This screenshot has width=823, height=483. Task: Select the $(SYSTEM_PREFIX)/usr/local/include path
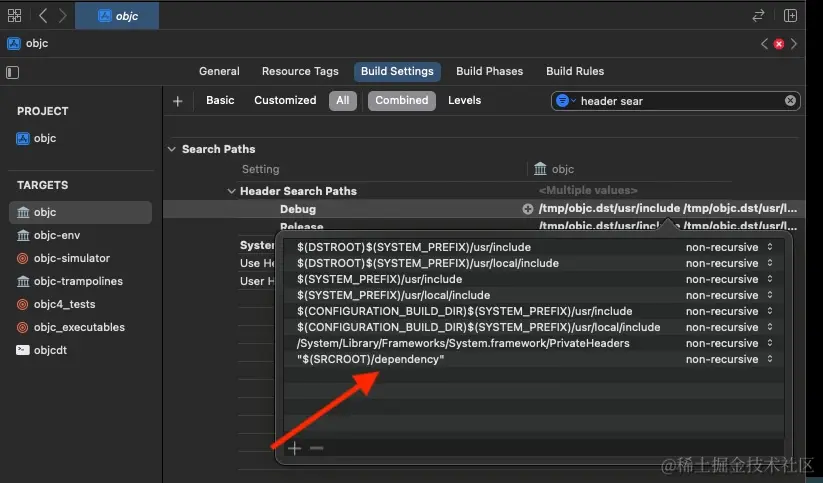pyautogui.click(x=393, y=295)
